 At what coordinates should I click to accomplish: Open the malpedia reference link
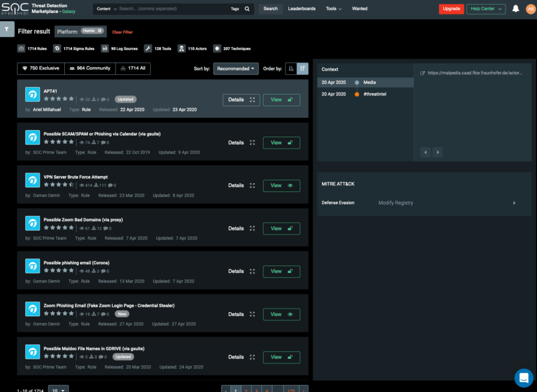click(475, 73)
